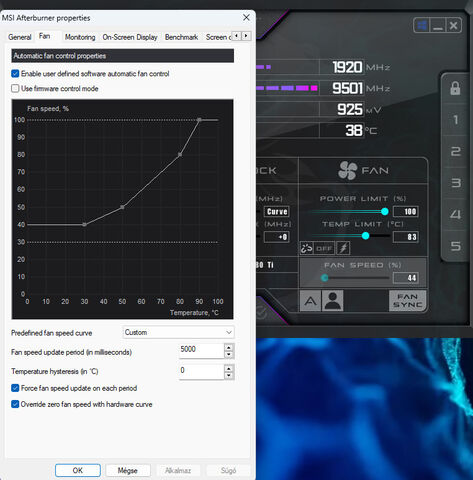473x480 pixels.
Task: Select the Fan tab
Action: click(x=44, y=36)
